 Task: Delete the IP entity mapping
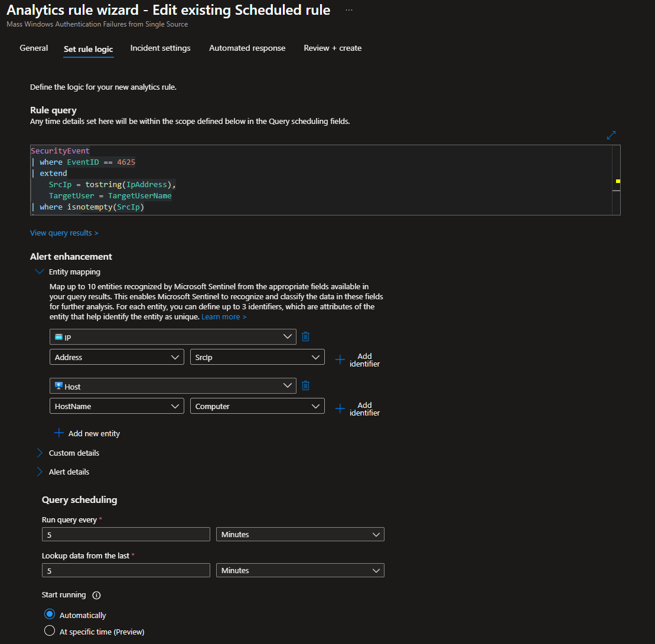tap(305, 336)
